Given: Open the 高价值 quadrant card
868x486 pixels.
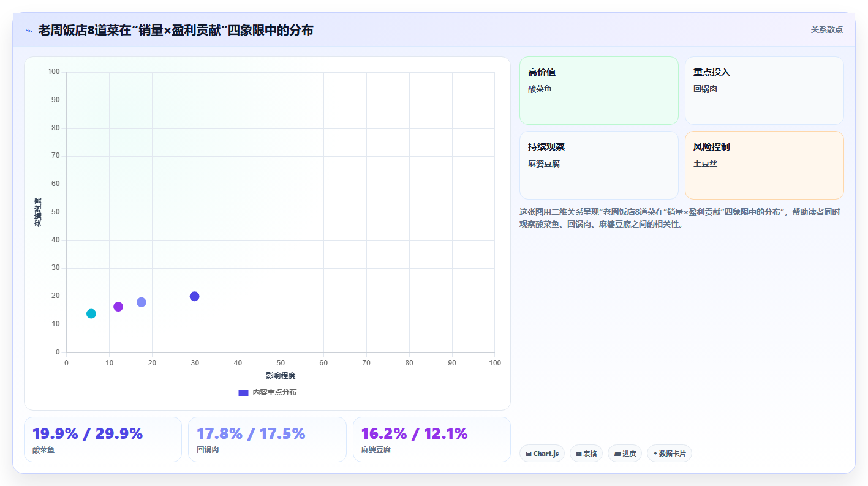Looking at the screenshot, I should pyautogui.click(x=599, y=91).
